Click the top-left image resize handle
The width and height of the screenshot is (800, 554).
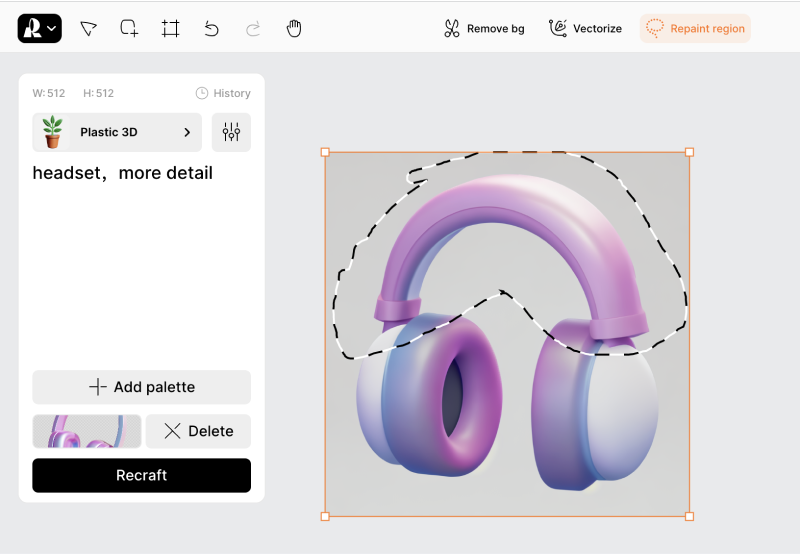pyautogui.click(x=325, y=152)
